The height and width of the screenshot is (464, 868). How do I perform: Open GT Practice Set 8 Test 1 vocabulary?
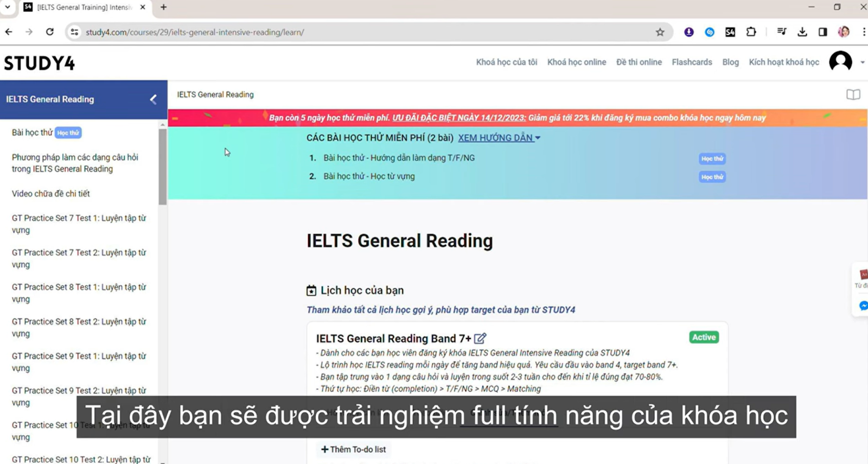click(79, 293)
